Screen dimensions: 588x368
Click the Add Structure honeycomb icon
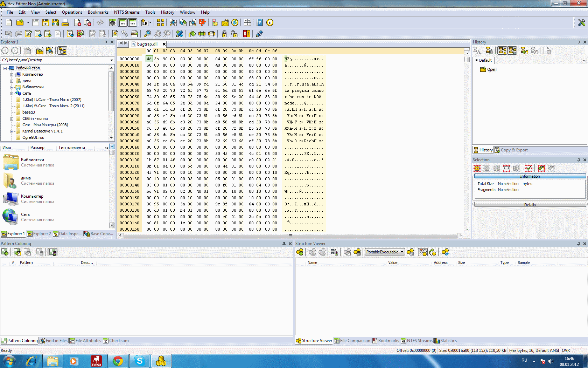point(300,252)
